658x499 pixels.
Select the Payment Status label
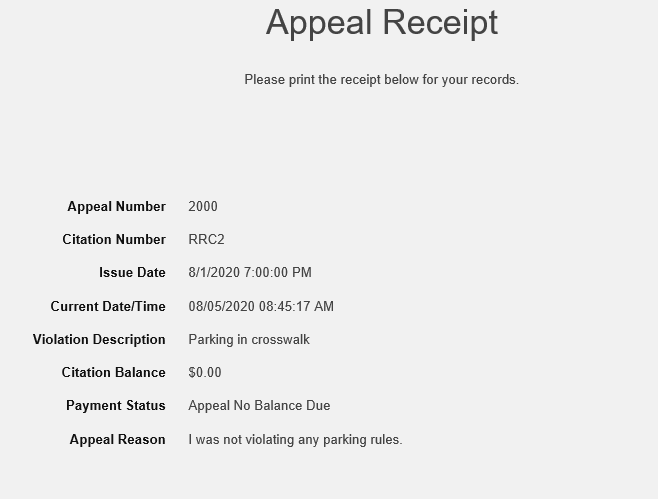click(x=116, y=405)
